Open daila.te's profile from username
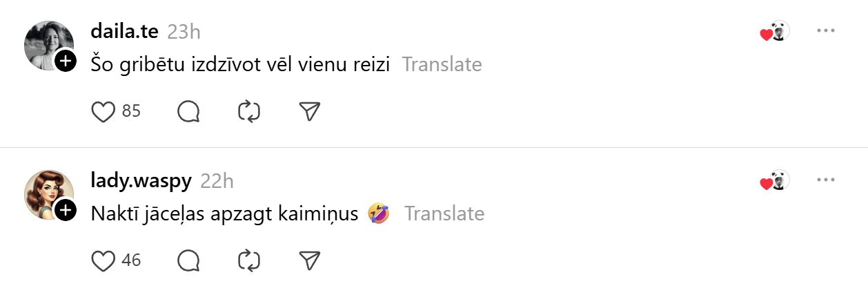Screen dimensions: 868x286 [x=125, y=31]
